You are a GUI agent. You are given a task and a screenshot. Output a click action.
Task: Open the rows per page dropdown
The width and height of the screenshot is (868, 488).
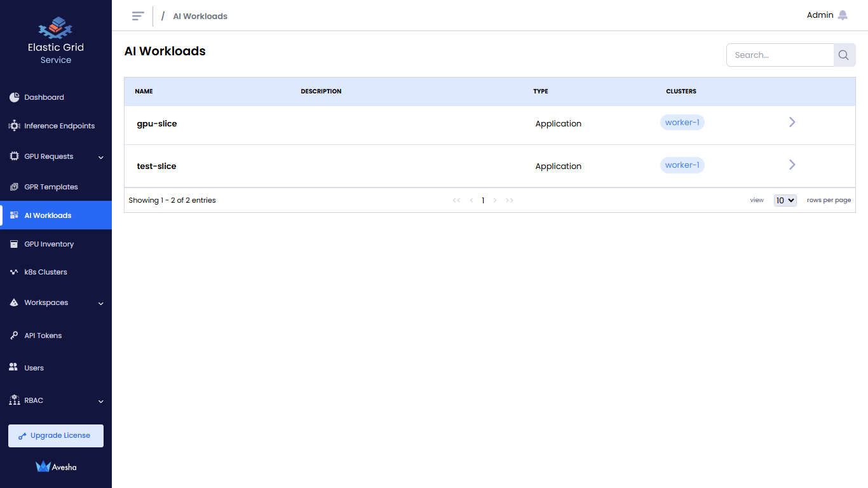click(x=785, y=200)
